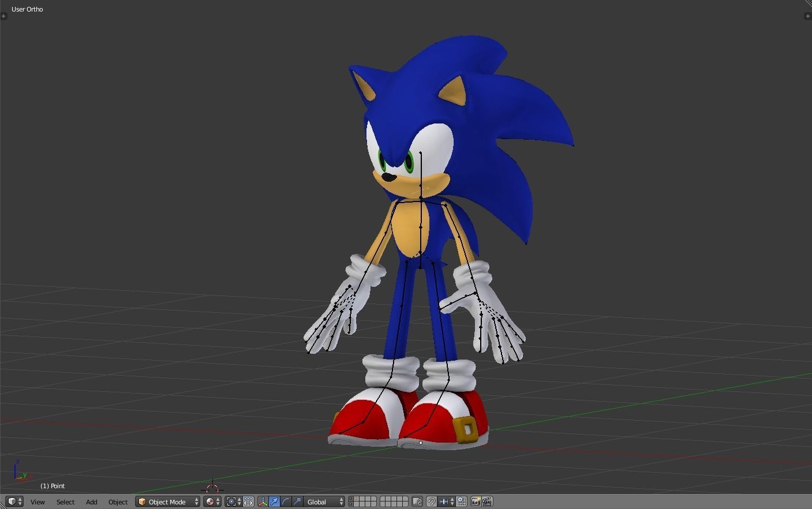Click the snap option icon beside snap element

462,501
